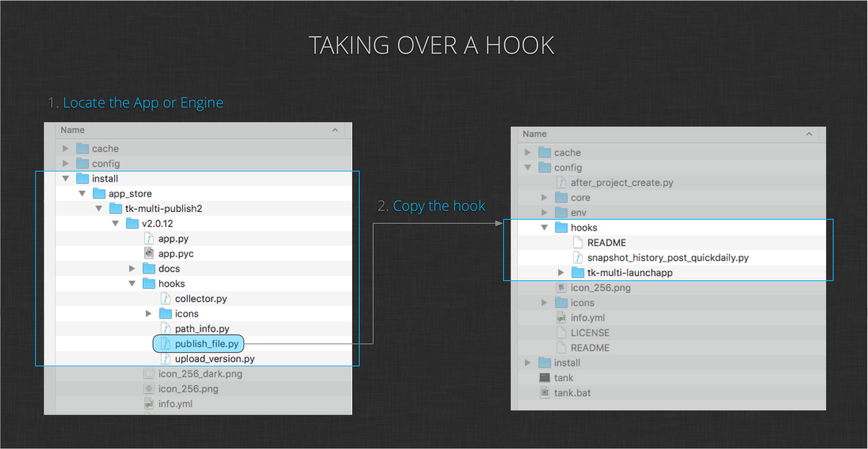Viewport: 868px width, 449px height.
Task: Select upload_version.py file row
Action: point(215,359)
